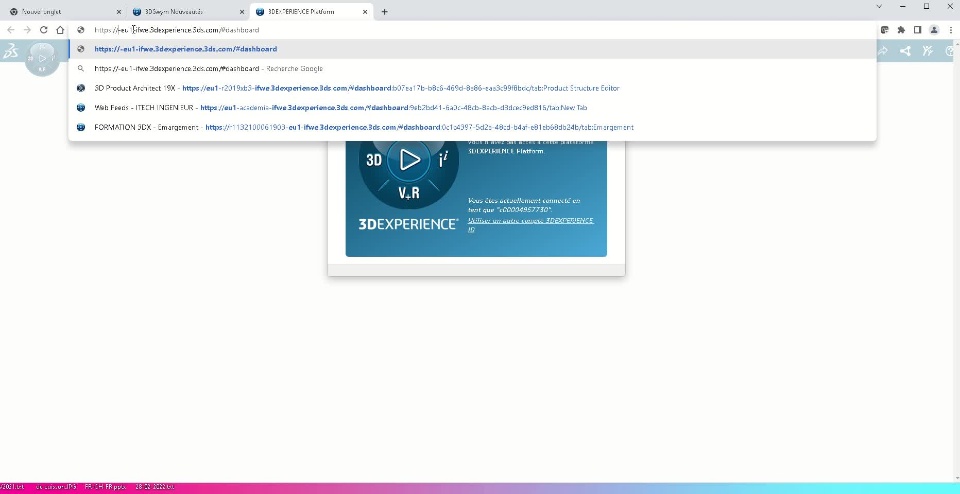
Task: Close the 3DSwym tab
Action: tap(242, 12)
